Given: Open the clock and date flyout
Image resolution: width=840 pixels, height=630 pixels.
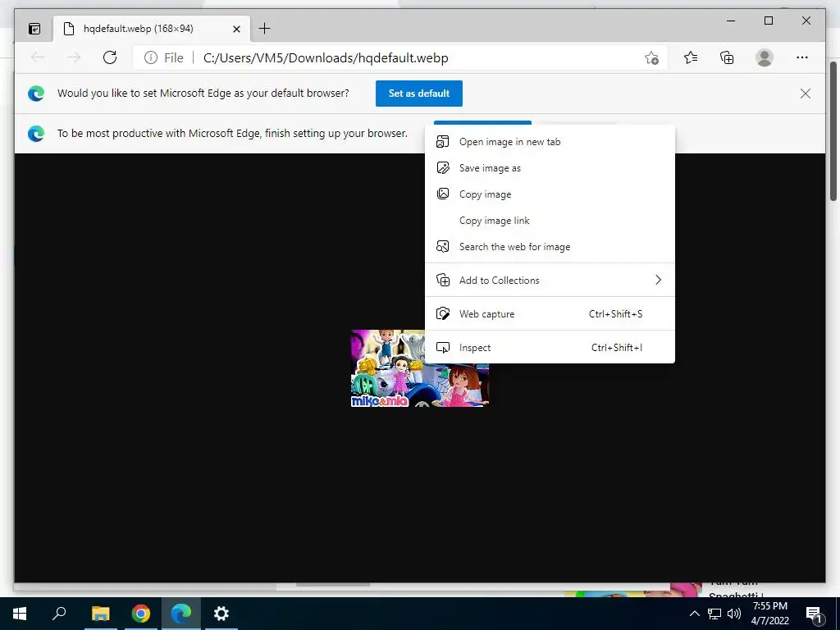Looking at the screenshot, I should click(x=769, y=614).
